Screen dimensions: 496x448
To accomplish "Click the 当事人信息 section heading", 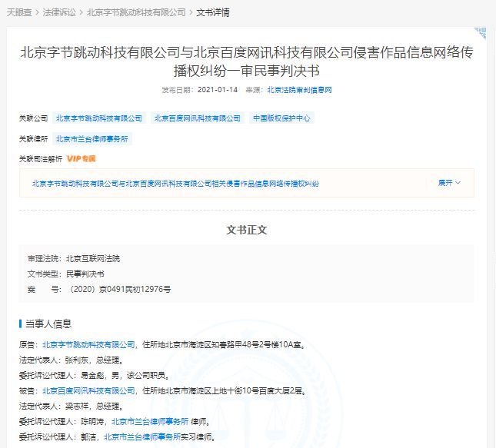I will tap(48, 324).
